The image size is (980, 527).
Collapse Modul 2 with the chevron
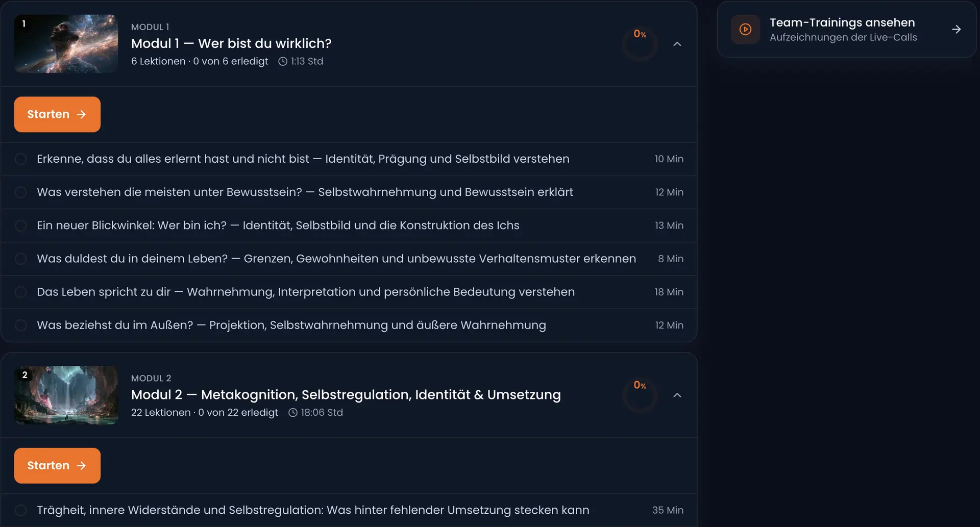677,395
